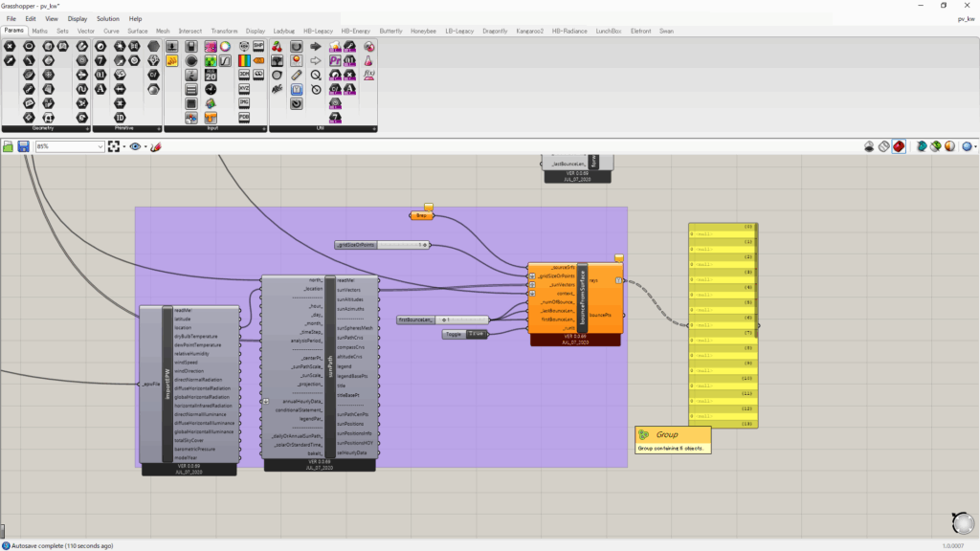This screenshot has width=980, height=551.
Task: Click the sketch pencil icon in canvas toolbar
Action: [x=155, y=146]
